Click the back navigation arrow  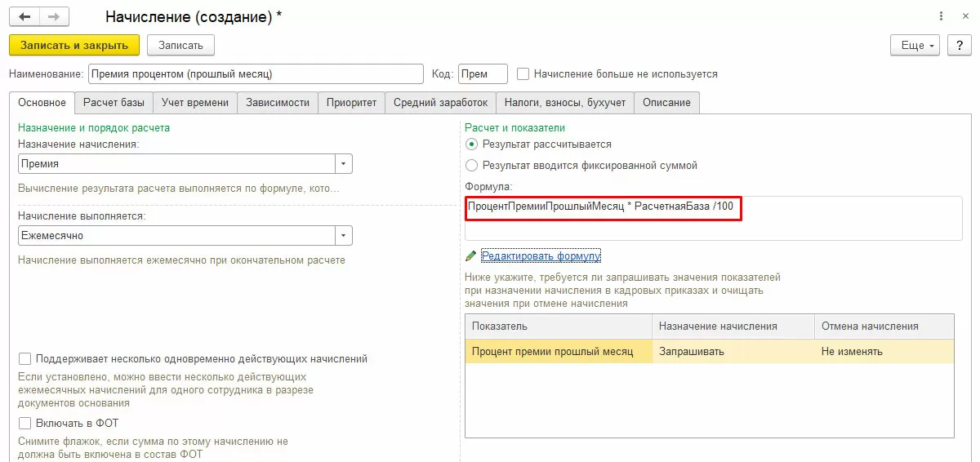click(24, 16)
